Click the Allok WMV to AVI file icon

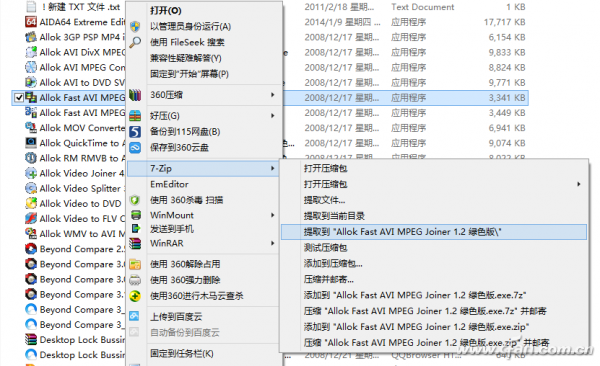[x=31, y=234]
